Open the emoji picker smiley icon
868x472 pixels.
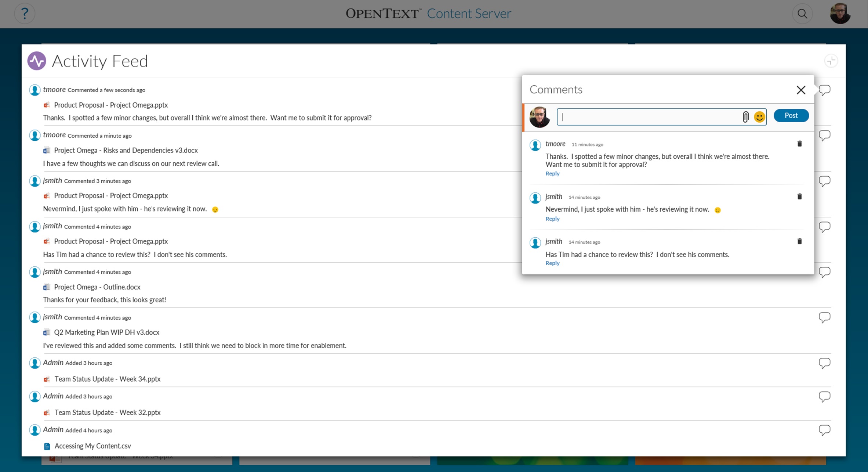tap(759, 117)
